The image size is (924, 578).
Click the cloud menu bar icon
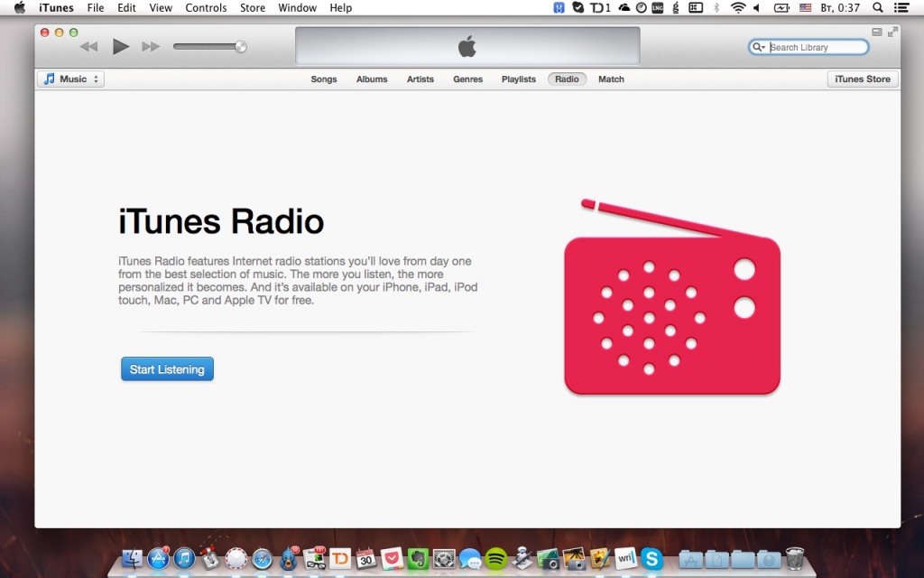point(624,7)
